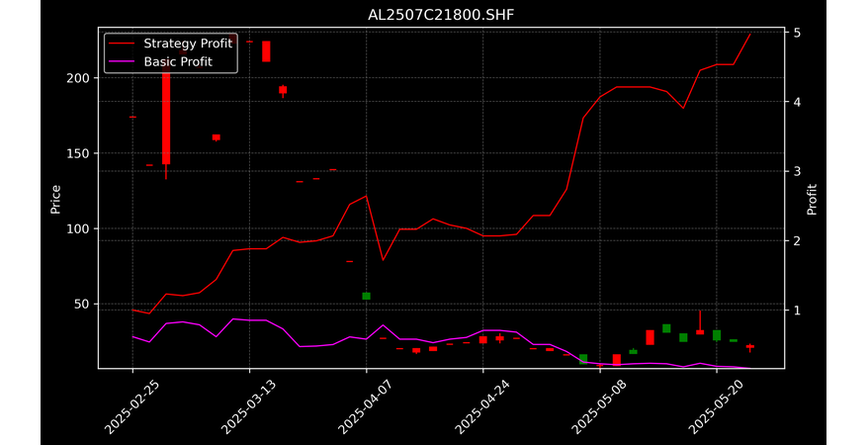868x445 pixels.
Task: Click the chart title AL2507C21800.SHF
Action: 441,15
